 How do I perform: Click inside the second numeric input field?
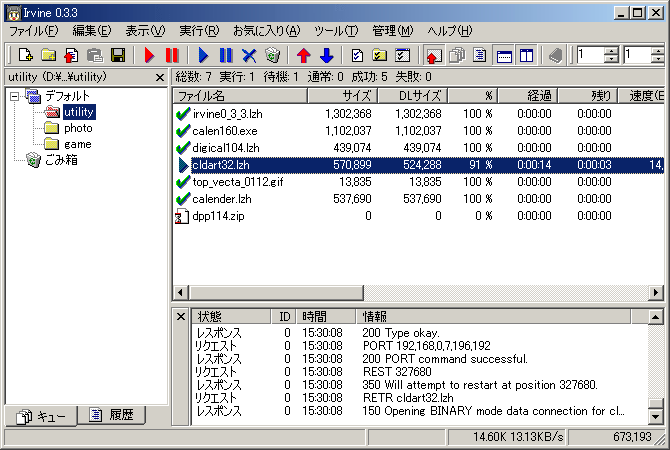pos(637,55)
